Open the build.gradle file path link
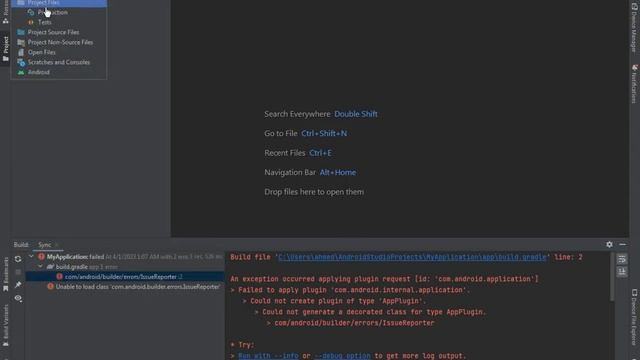The width and height of the screenshot is (640, 360). tap(412, 257)
